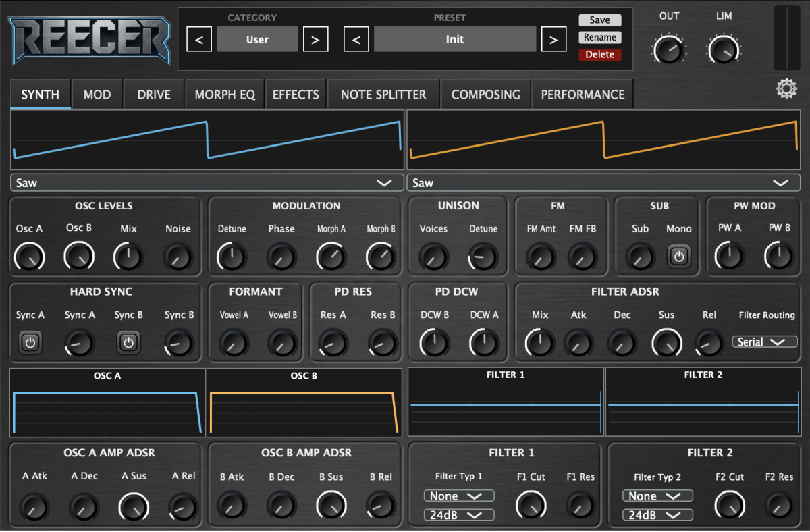Open the Filter Typ 1 None dropdown
This screenshot has width=810, height=532.
point(458,496)
